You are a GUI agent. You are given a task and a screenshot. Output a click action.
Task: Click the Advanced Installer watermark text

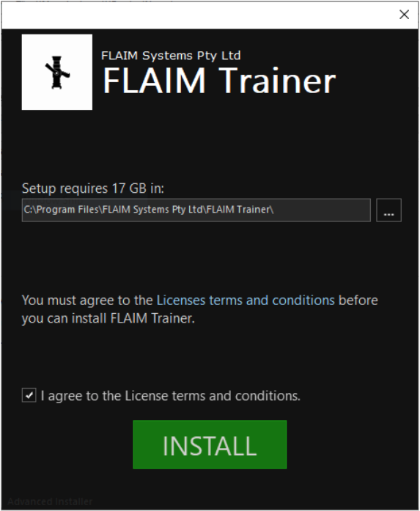click(50, 501)
